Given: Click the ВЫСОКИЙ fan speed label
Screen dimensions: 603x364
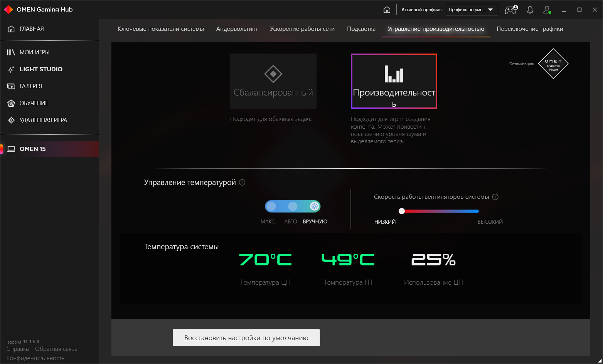Looking at the screenshot, I should [x=490, y=222].
